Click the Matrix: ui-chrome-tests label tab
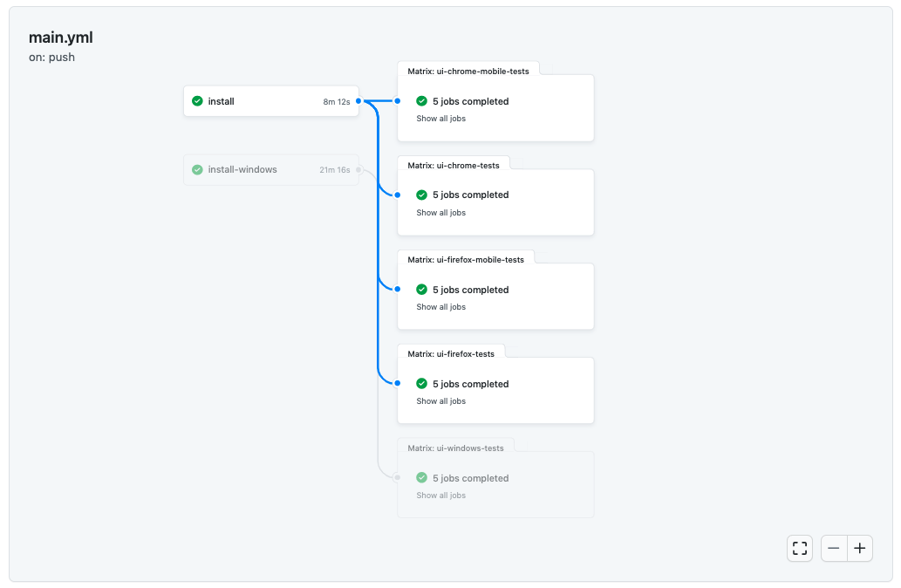 pos(454,163)
